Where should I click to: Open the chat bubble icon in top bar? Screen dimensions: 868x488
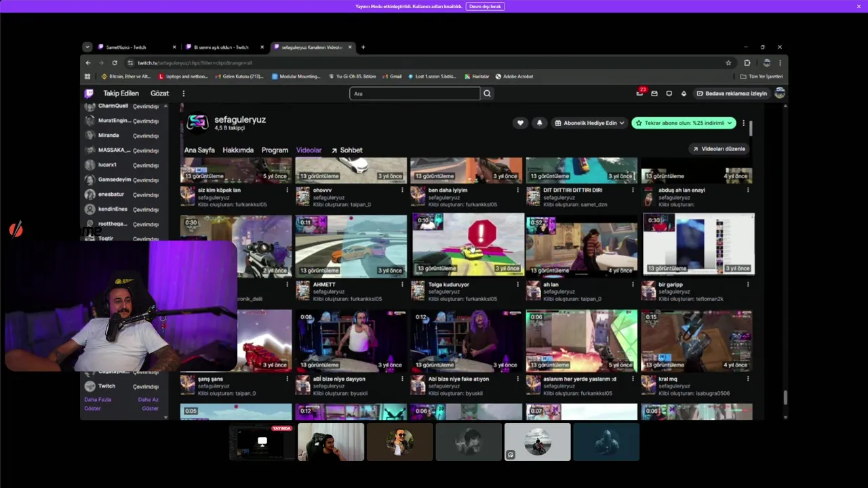669,94
